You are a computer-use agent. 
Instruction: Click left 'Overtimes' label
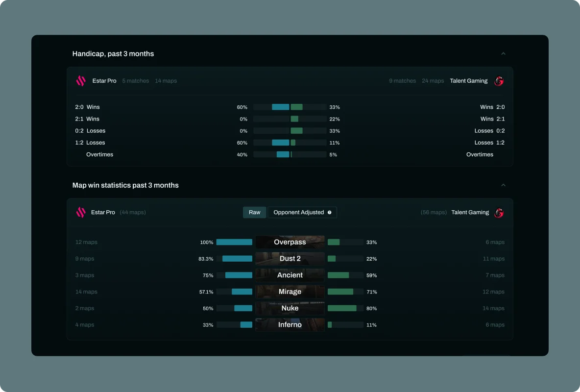point(100,154)
